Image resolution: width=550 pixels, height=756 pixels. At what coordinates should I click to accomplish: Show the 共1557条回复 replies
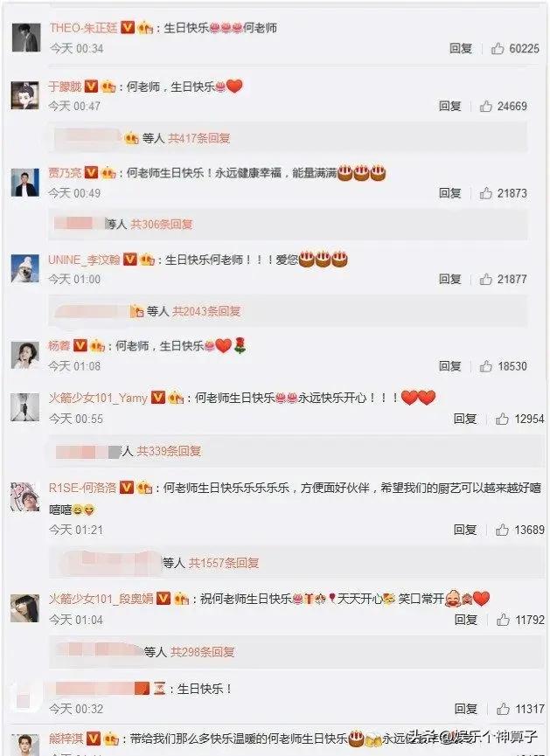point(223,563)
